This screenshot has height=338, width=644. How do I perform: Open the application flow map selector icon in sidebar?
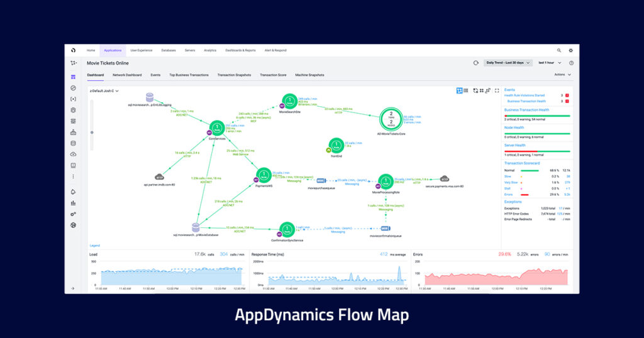74,63
